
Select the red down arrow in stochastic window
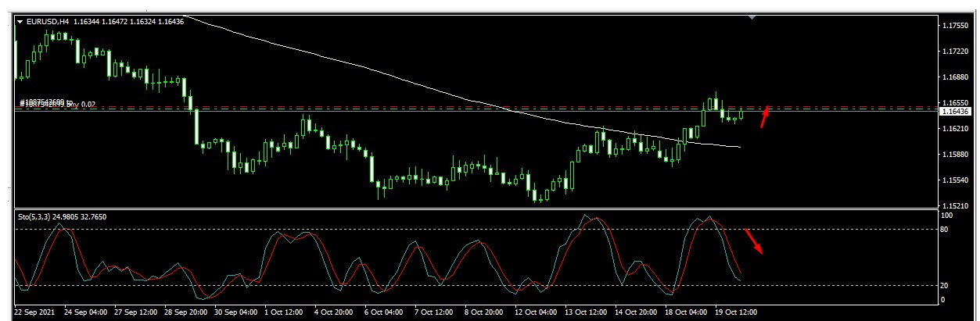pyautogui.click(x=752, y=241)
